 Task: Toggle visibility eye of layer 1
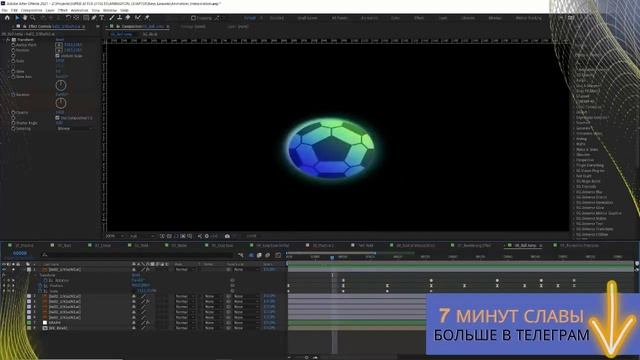pos(4,269)
